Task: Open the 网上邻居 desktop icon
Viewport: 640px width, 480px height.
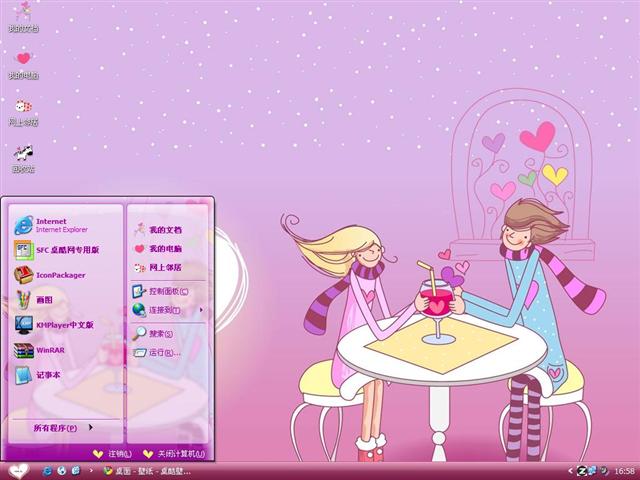Action: [23, 112]
